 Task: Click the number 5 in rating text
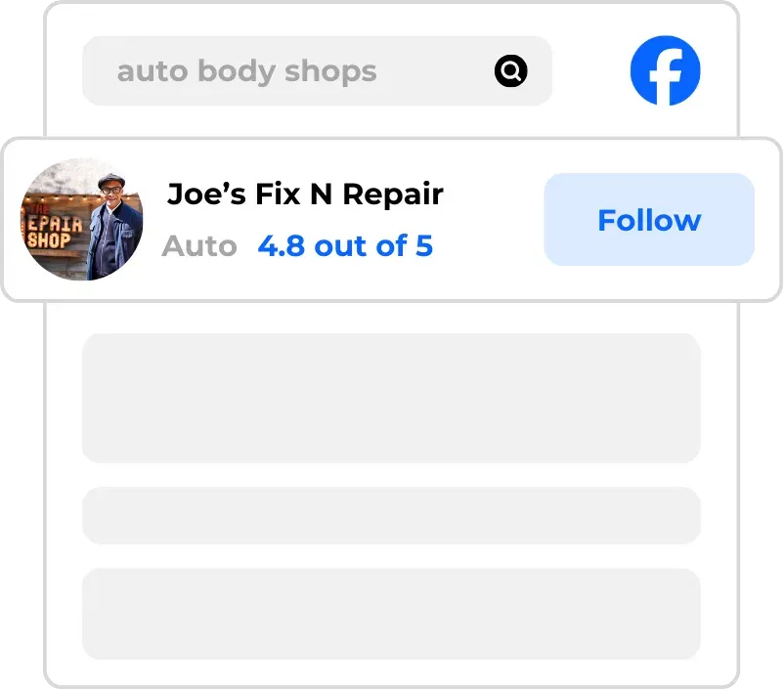point(424,246)
